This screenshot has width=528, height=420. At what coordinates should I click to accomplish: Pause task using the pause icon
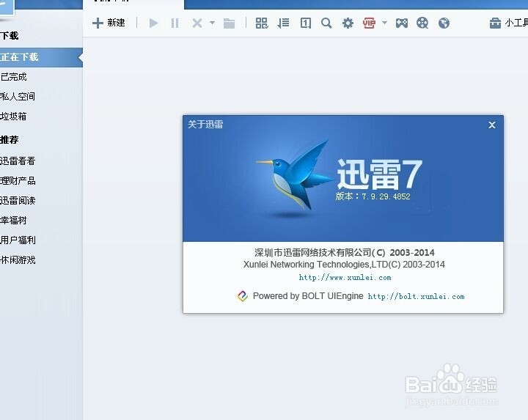click(175, 23)
